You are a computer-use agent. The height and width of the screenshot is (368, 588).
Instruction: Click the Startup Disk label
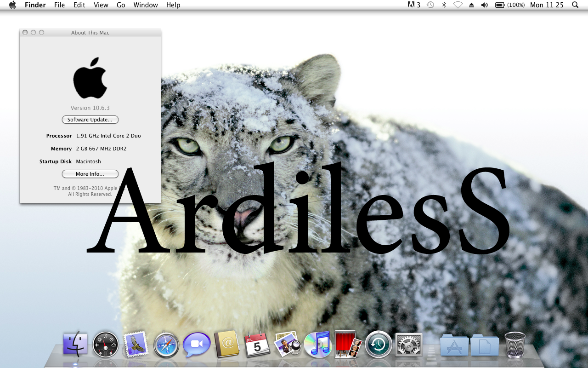pyautogui.click(x=56, y=161)
